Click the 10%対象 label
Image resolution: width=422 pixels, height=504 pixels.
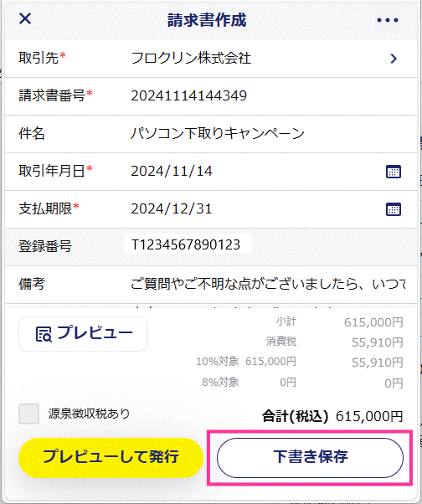217,362
